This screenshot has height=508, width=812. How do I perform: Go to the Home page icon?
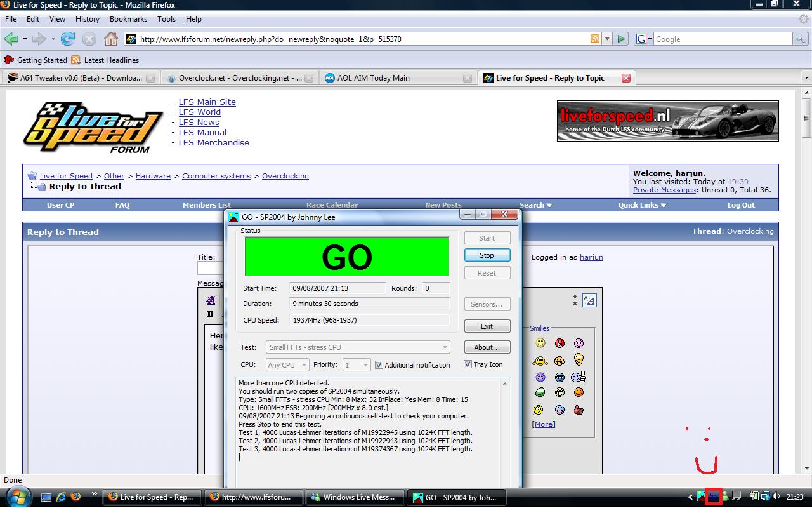coord(111,39)
